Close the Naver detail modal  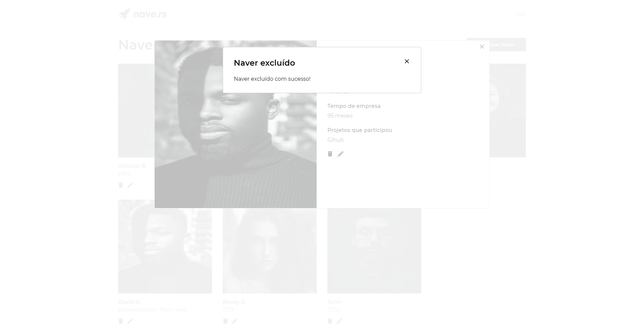coord(482,47)
